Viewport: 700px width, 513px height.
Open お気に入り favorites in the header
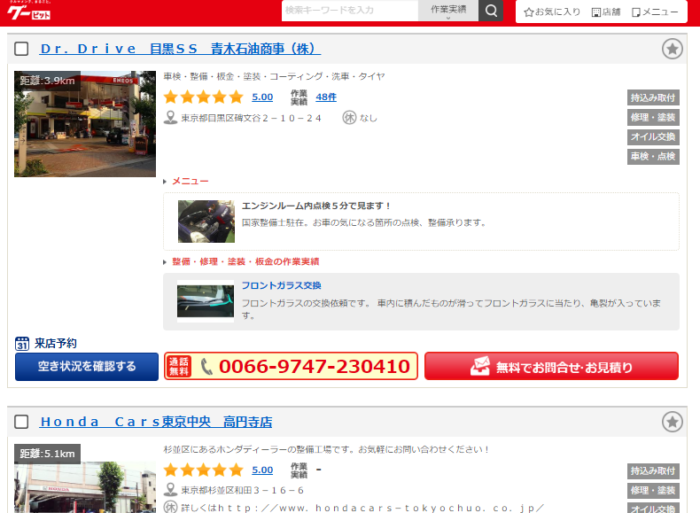(x=552, y=12)
